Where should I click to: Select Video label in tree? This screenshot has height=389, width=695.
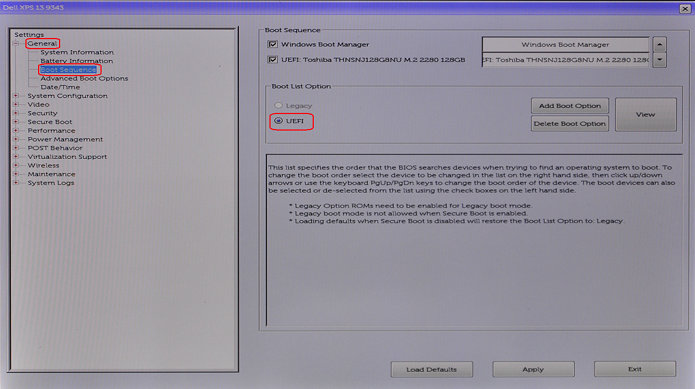pos(38,105)
